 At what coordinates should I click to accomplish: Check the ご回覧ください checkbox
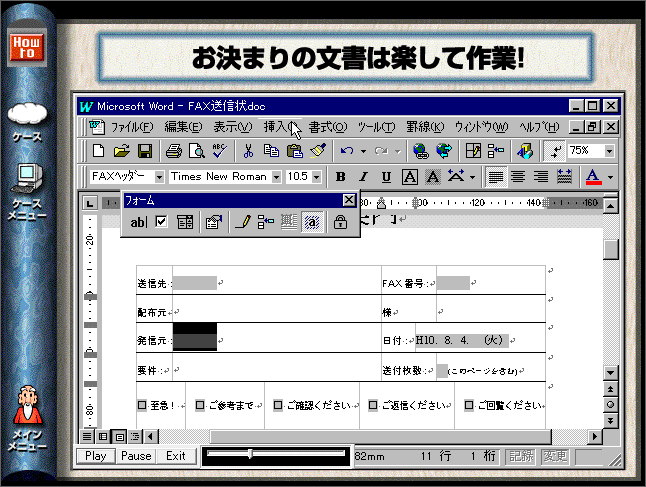pos(468,405)
